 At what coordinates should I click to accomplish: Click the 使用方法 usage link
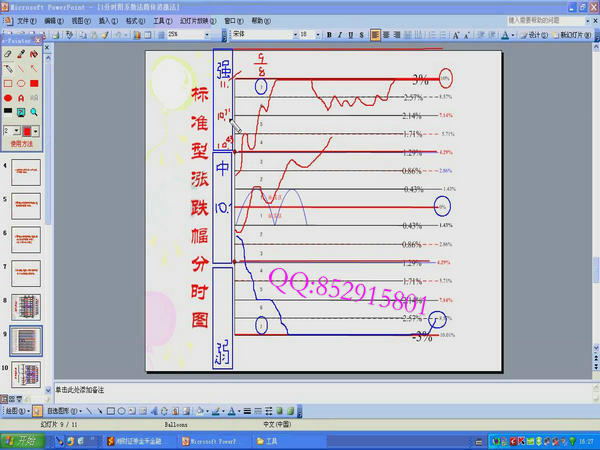21,144
